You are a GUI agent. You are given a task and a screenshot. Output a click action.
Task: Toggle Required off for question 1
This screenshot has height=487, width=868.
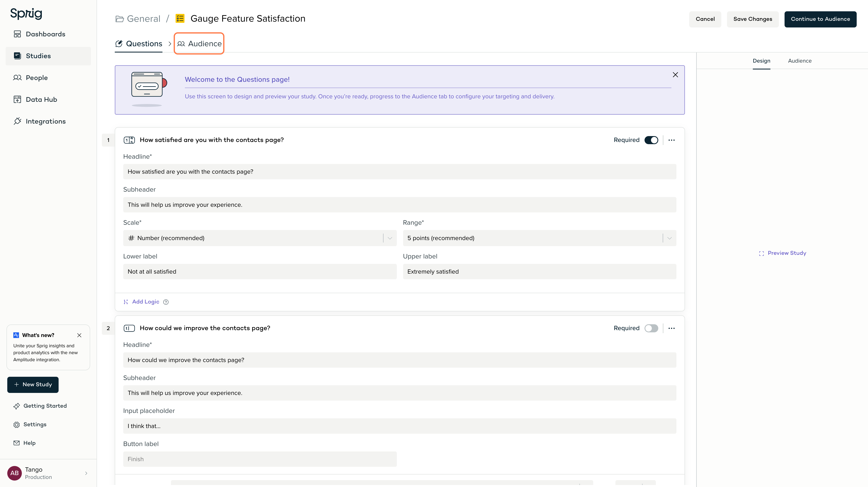coord(651,140)
